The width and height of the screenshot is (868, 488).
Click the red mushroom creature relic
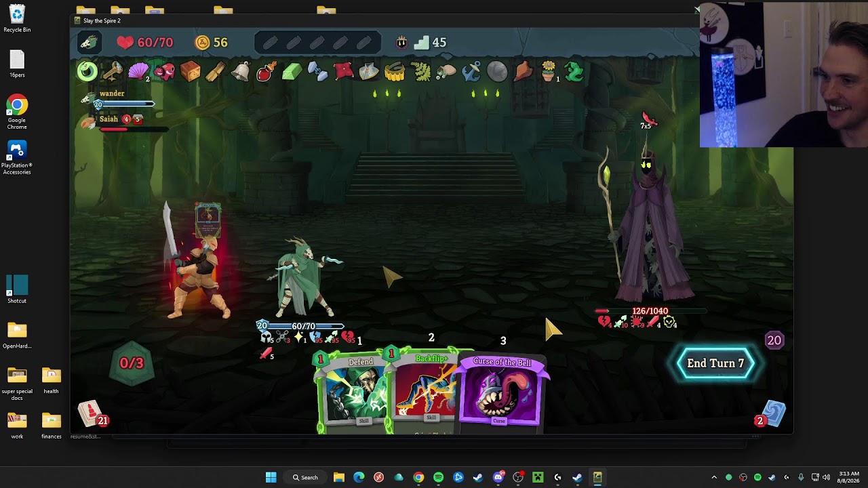coord(164,71)
